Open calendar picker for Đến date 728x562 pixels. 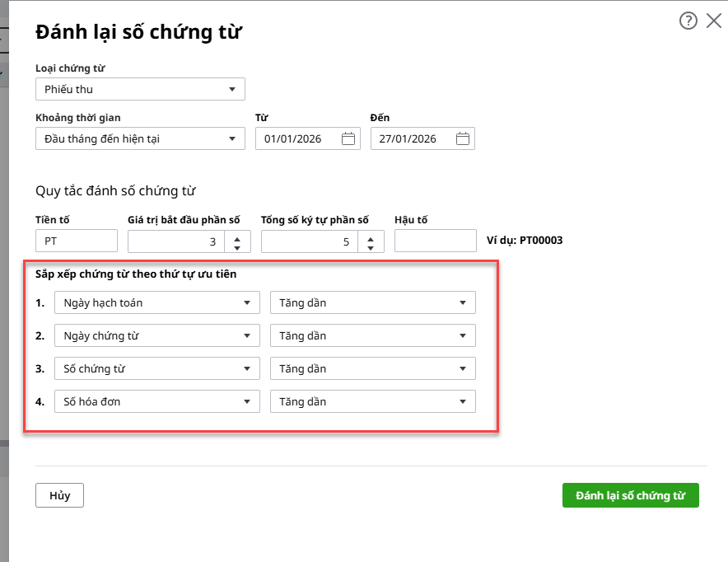tap(463, 139)
